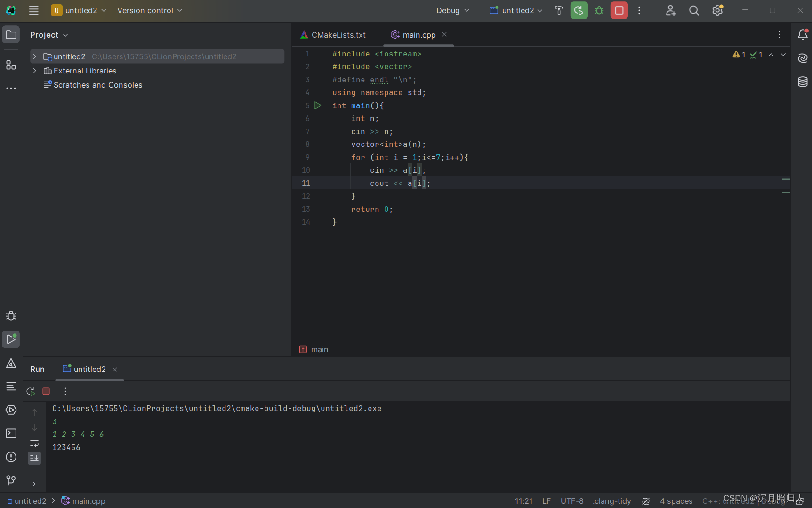
Task: Open Version control dropdown
Action: click(x=149, y=10)
